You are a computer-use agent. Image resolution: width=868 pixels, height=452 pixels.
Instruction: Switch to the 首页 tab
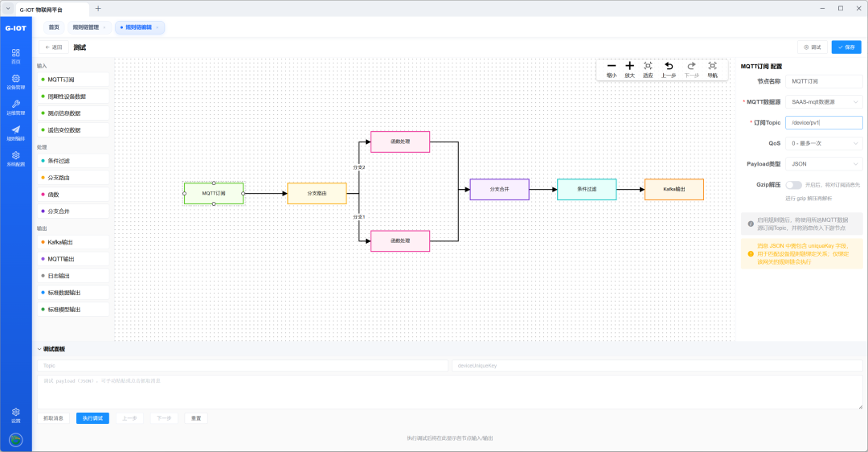(x=54, y=27)
